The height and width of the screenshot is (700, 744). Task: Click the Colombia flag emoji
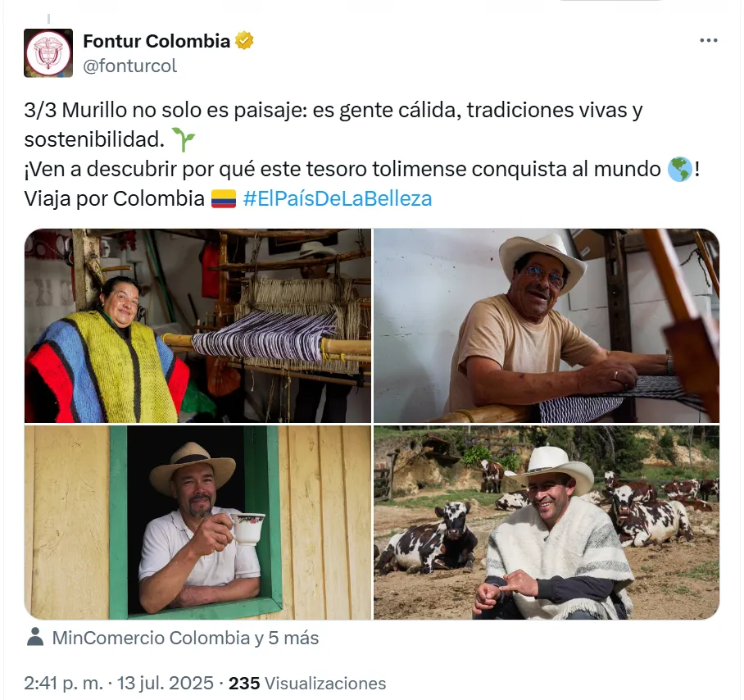[224, 198]
